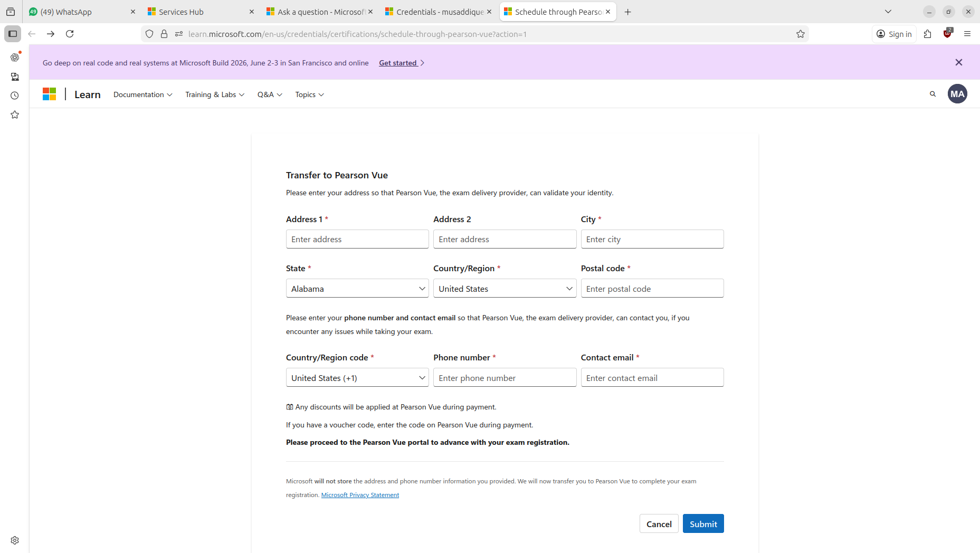This screenshot has width=980, height=553.
Task: Focus the Address 1 field
Action: pos(357,239)
